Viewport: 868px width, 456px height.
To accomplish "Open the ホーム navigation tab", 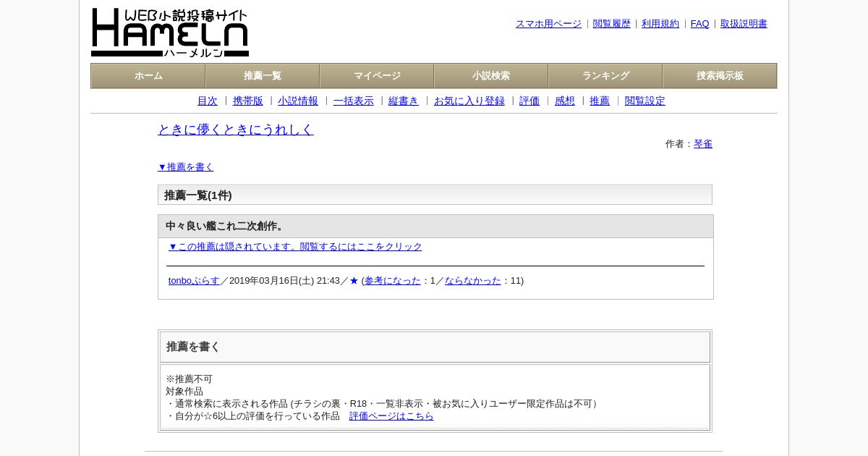I will pyautogui.click(x=148, y=76).
